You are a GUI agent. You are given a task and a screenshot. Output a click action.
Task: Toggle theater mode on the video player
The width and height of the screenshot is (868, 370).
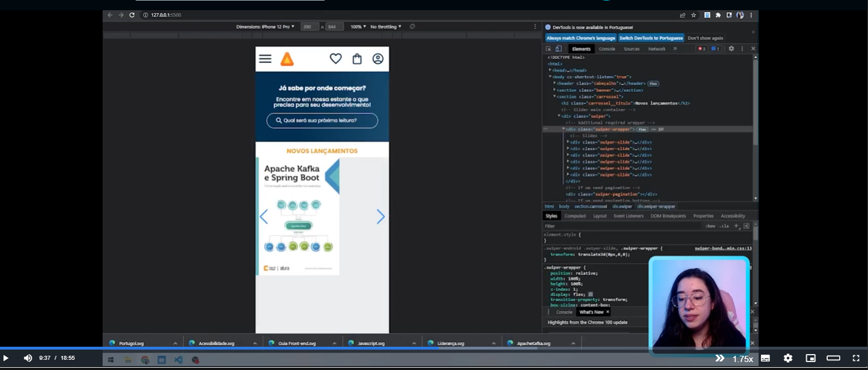833,358
